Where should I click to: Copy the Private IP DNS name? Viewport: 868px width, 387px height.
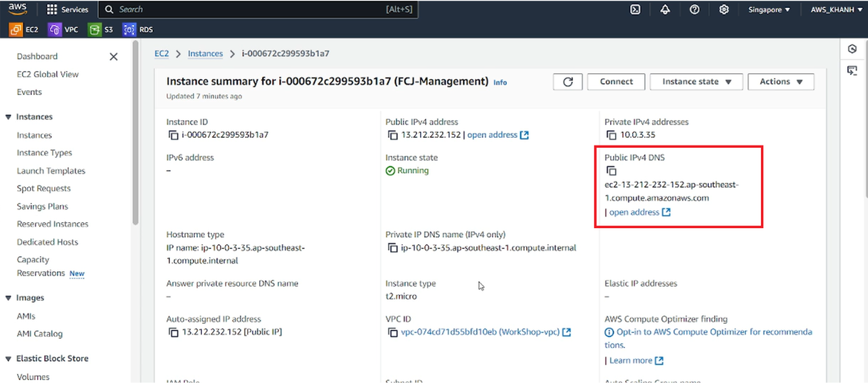[392, 248]
